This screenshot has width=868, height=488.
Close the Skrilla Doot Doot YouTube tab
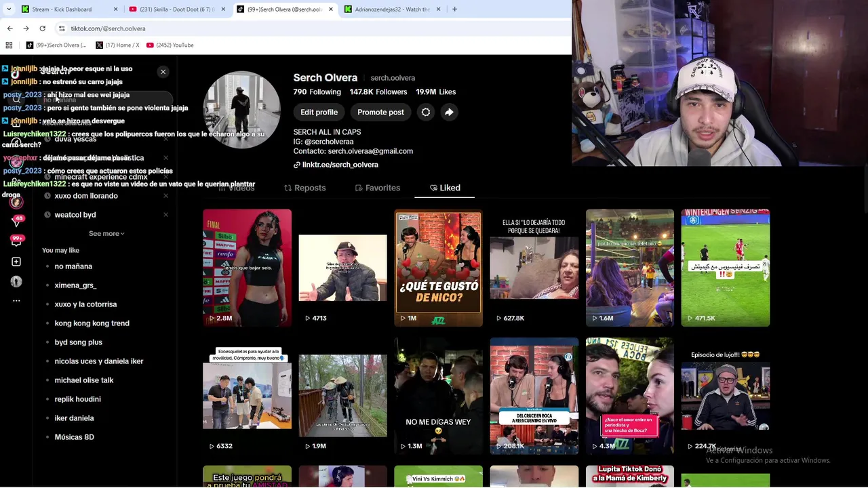(223, 9)
